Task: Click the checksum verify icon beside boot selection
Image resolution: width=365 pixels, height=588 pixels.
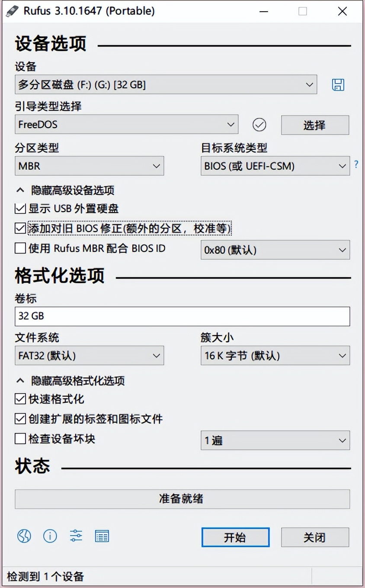Action: click(x=259, y=125)
